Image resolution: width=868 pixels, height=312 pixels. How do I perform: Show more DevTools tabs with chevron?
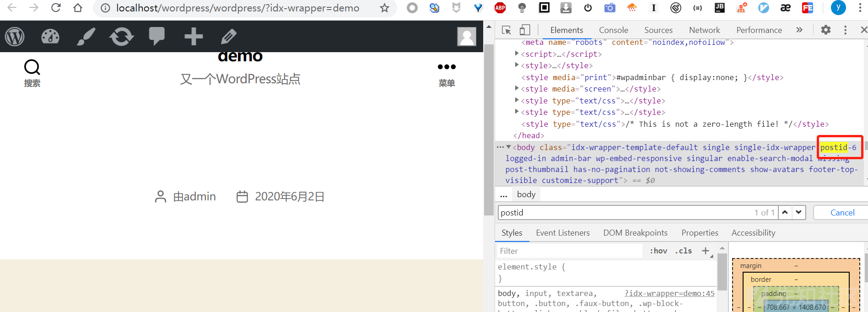tap(799, 30)
